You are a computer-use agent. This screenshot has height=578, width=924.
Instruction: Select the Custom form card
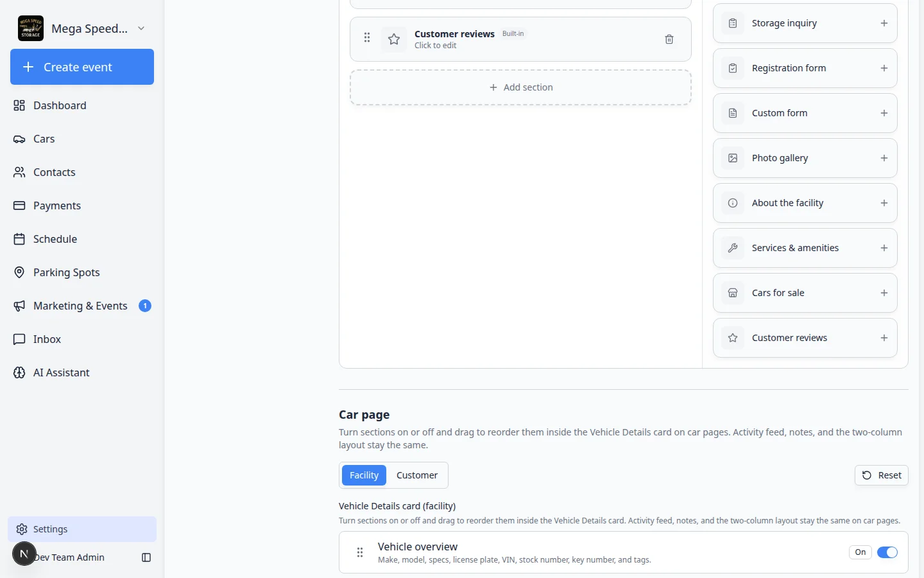point(805,113)
